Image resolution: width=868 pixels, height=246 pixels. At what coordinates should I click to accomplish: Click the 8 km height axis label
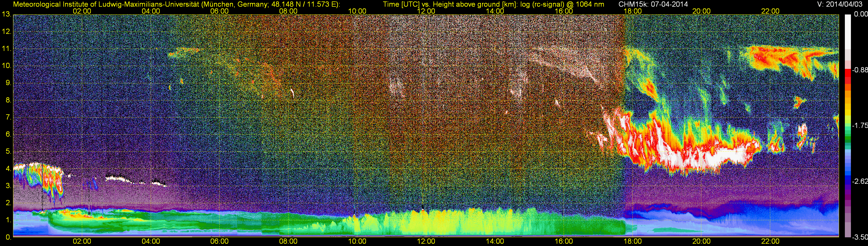(8, 100)
